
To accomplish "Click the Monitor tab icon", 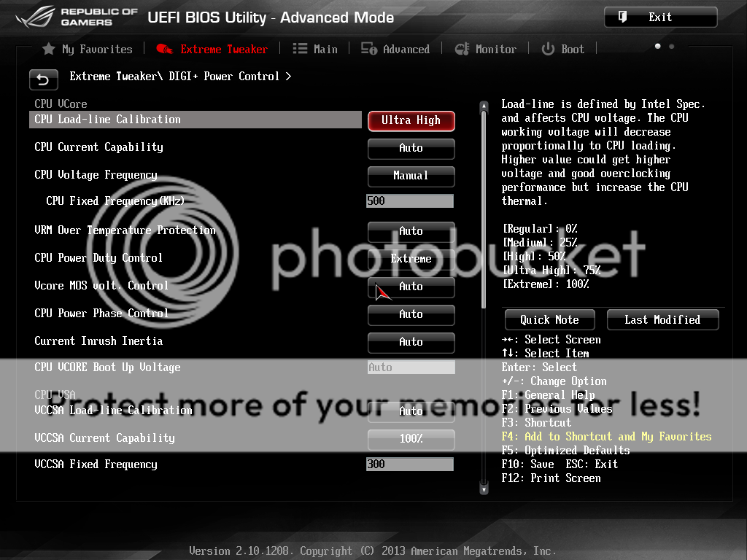I will 462,49.
